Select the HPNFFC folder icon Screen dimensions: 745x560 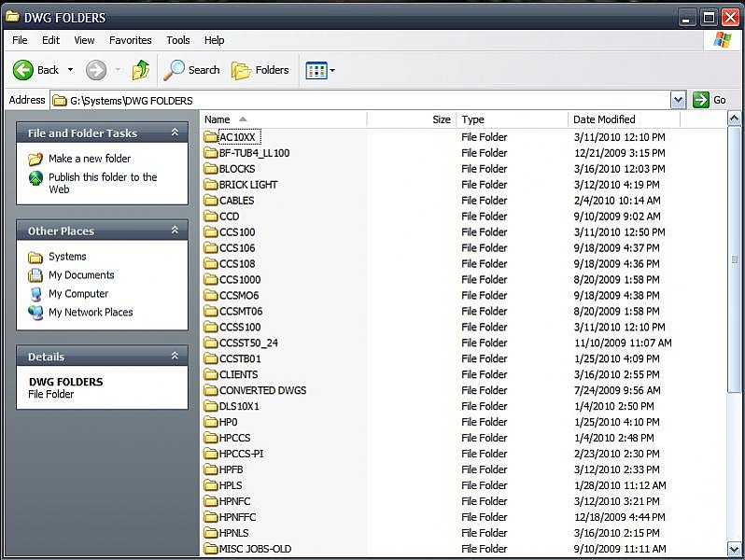[211, 517]
